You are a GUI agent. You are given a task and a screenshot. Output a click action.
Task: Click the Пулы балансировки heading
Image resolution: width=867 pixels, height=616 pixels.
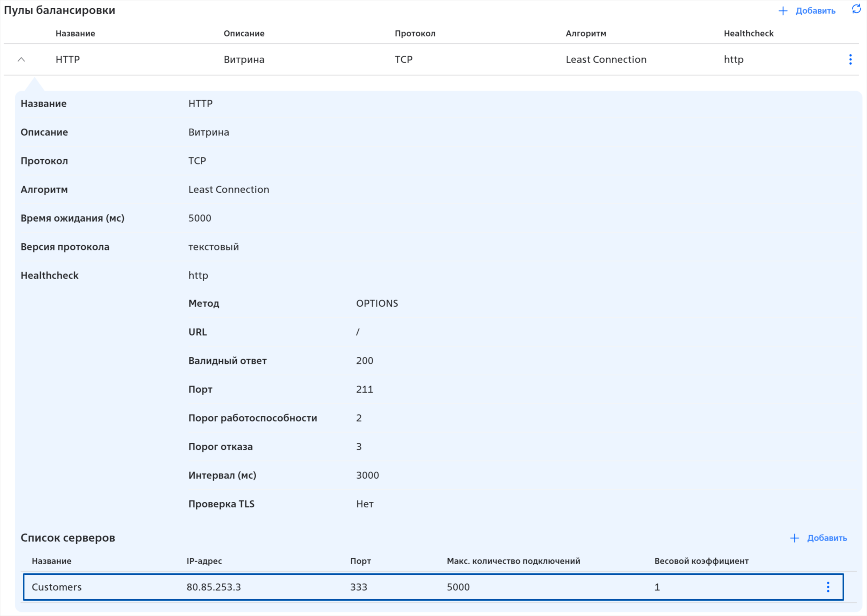59,10
